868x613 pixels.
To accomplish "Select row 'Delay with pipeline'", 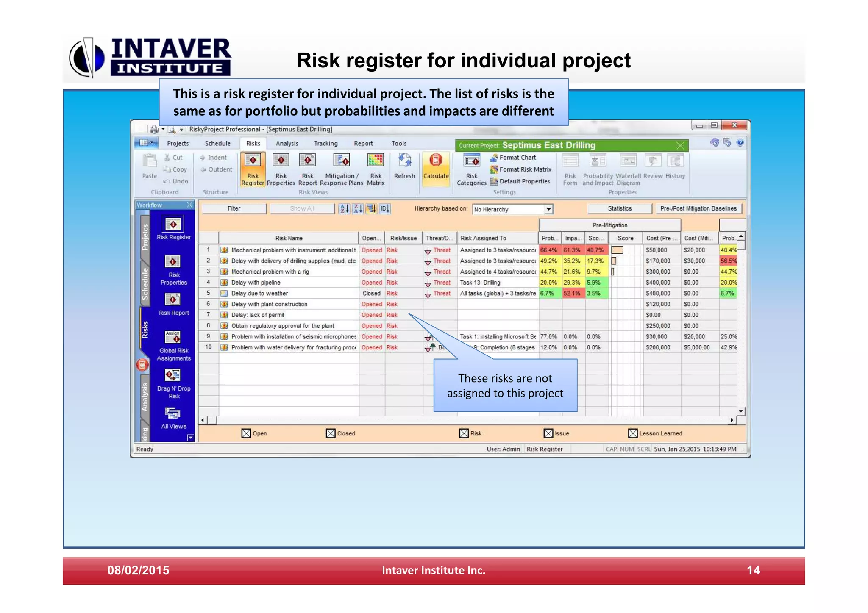I will pos(468,283).
